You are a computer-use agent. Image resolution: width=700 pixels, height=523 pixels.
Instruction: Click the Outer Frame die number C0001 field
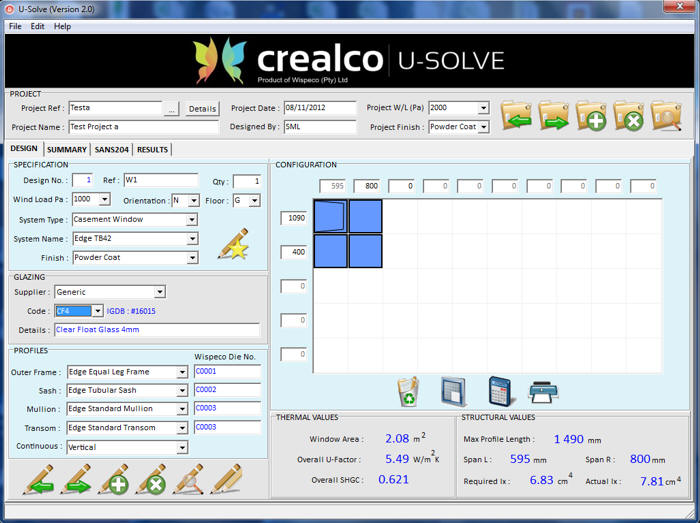pyautogui.click(x=228, y=371)
